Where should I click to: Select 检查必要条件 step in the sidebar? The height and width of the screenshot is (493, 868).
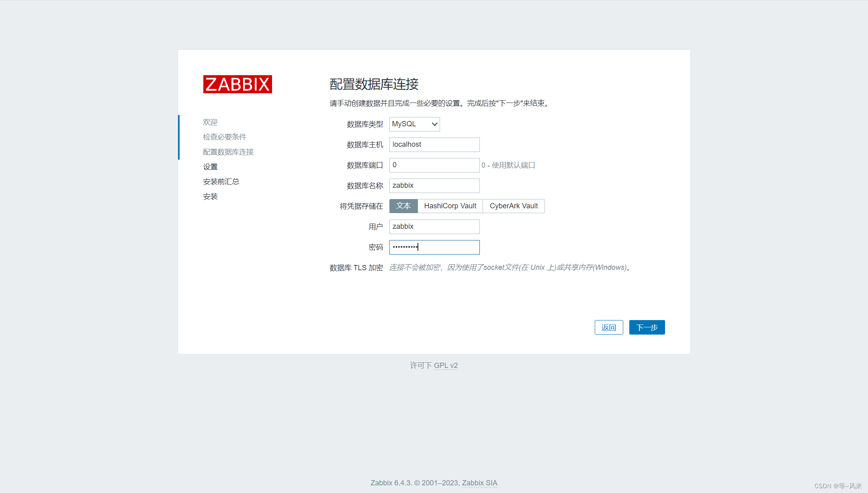coord(224,137)
